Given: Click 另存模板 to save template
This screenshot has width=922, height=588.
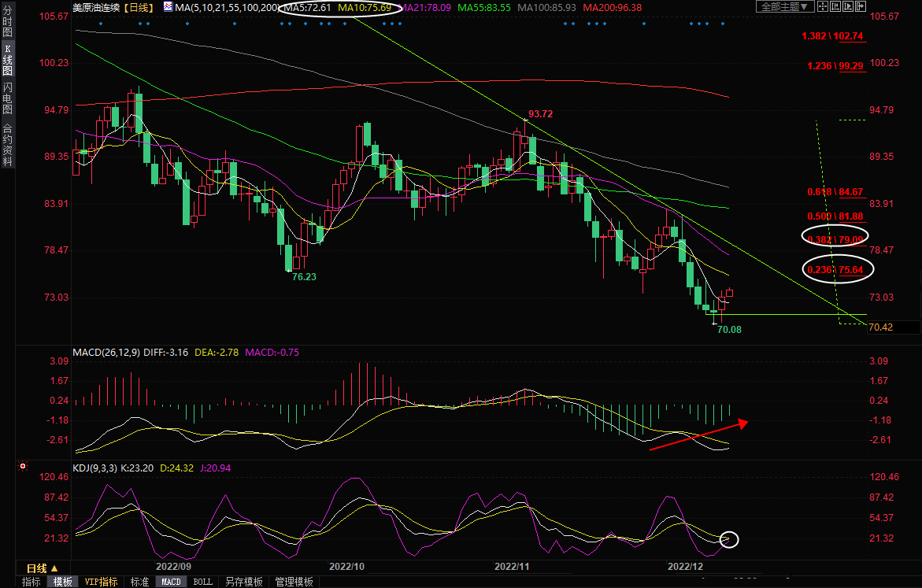Looking at the screenshot, I should (x=243, y=582).
